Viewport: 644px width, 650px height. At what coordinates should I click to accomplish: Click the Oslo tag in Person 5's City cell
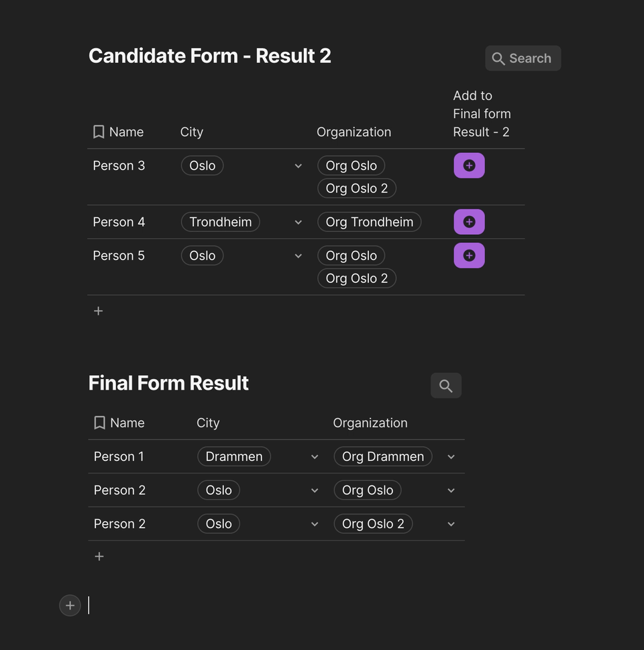(202, 255)
